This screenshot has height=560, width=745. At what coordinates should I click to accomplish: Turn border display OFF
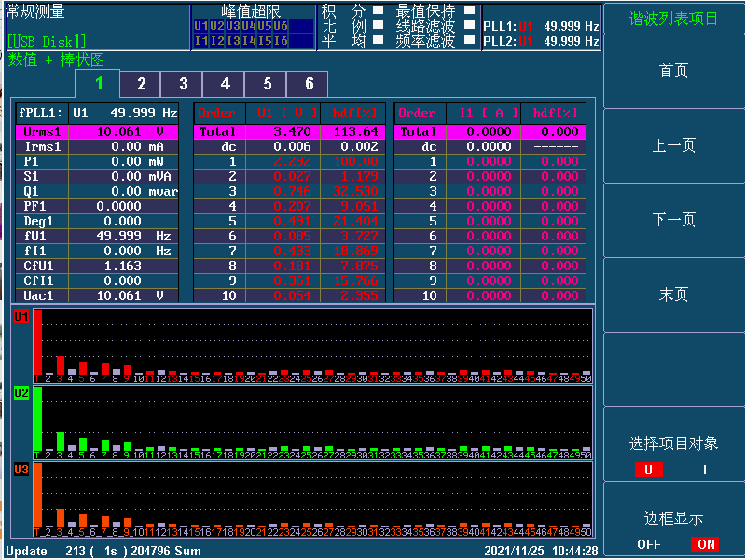coord(649,544)
